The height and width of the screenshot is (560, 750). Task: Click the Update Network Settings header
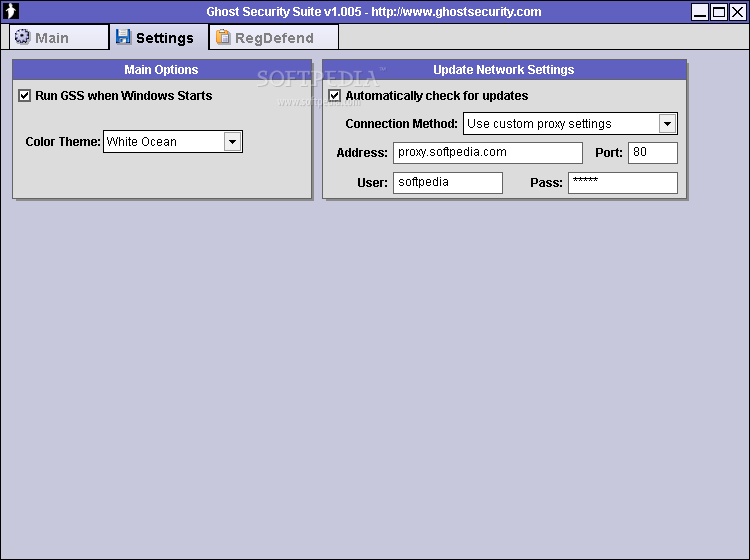click(x=504, y=70)
